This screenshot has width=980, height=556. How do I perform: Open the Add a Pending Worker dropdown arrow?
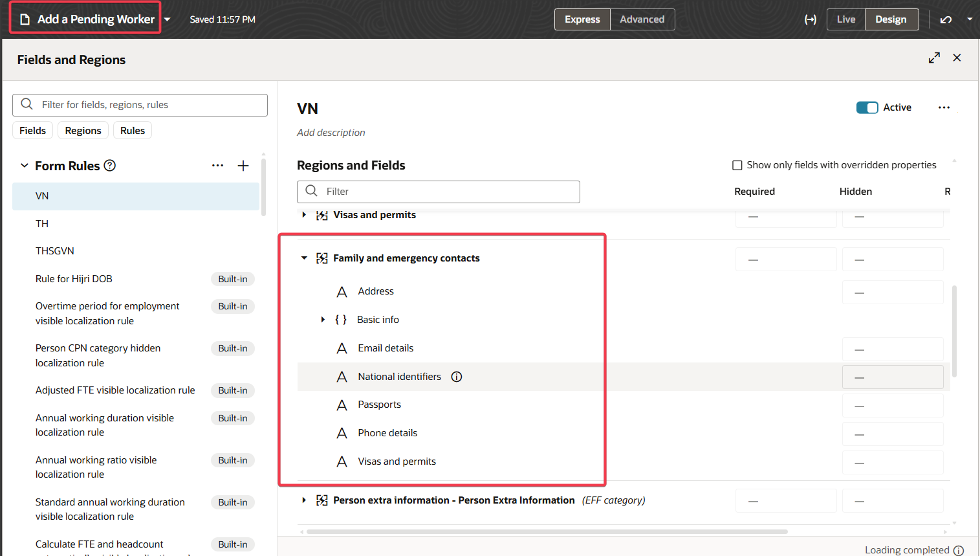coord(168,19)
